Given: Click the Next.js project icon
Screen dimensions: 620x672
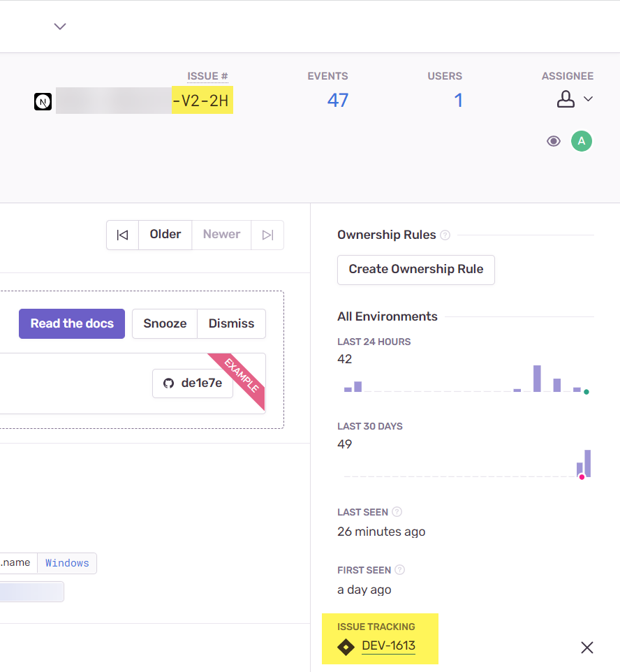Looking at the screenshot, I should pos(43,101).
